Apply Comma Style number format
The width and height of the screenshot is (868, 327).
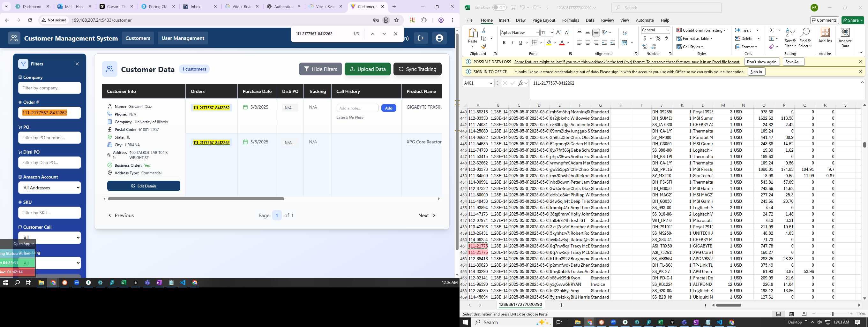click(x=666, y=38)
